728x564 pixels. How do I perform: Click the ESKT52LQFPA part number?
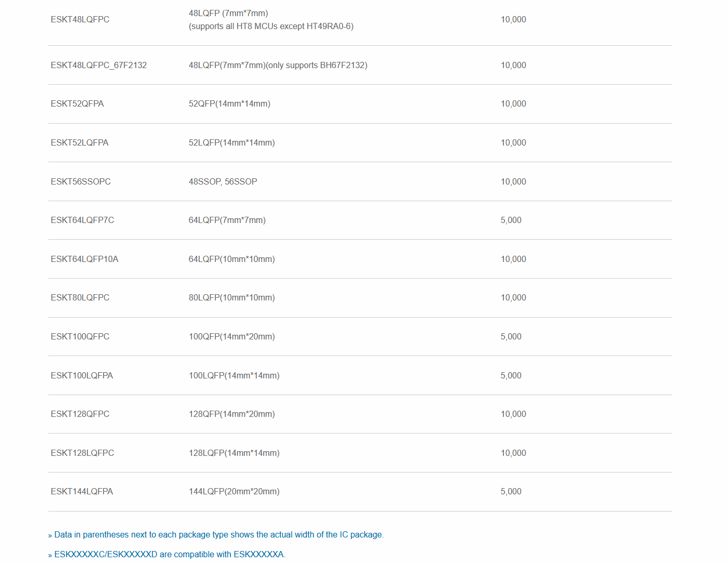tap(80, 143)
